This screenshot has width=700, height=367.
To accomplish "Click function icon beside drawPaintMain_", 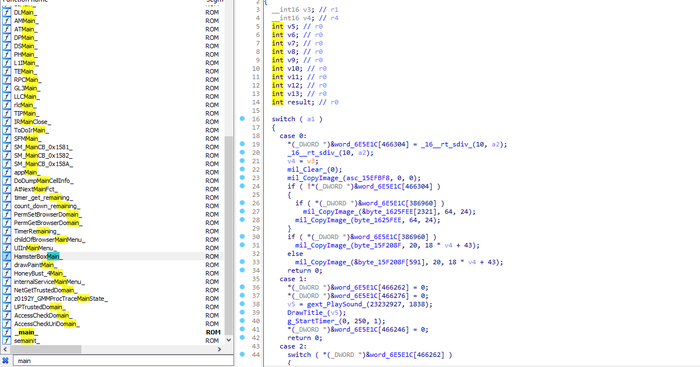I will (x=7, y=265).
